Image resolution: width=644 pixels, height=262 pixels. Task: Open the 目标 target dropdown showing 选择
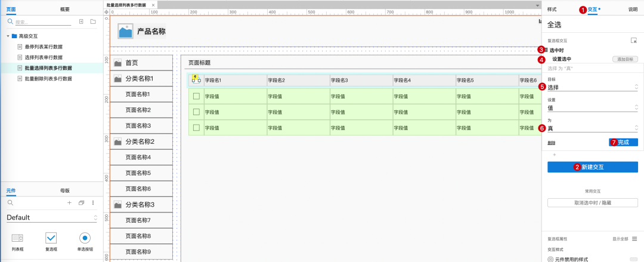tap(593, 87)
